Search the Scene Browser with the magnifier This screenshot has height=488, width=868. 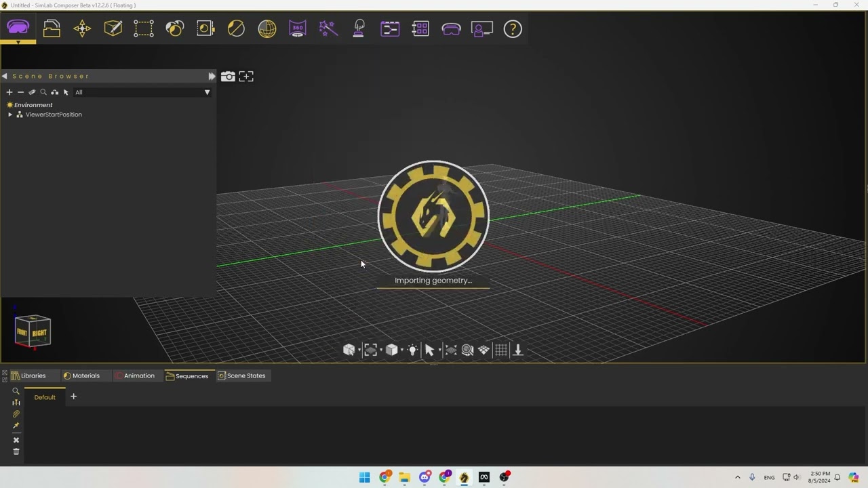[x=43, y=92]
